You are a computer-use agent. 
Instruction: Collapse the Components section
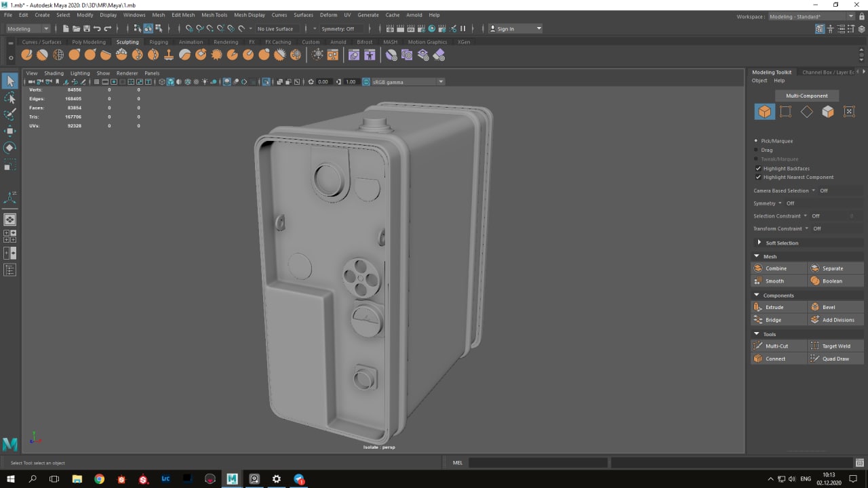tap(756, 295)
